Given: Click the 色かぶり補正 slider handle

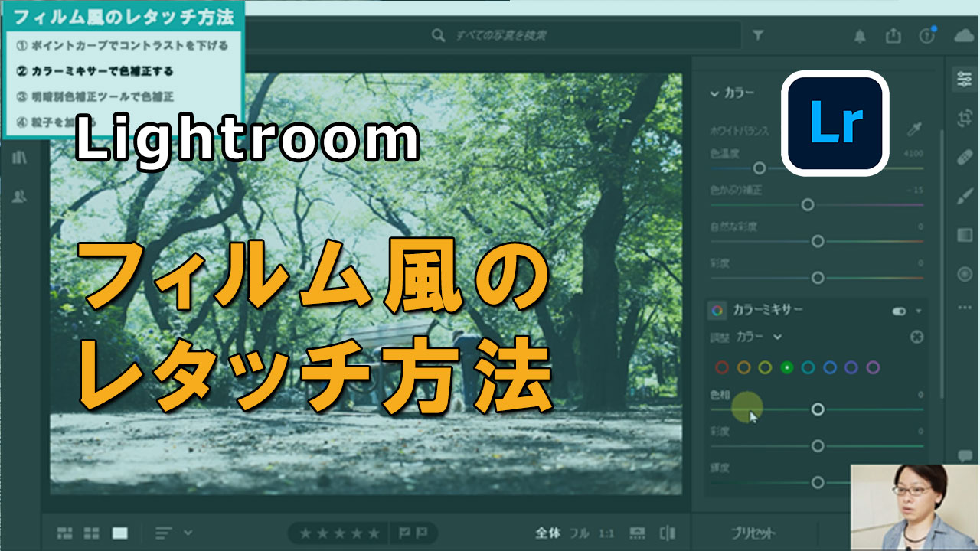Looking at the screenshot, I should [x=807, y=204].
